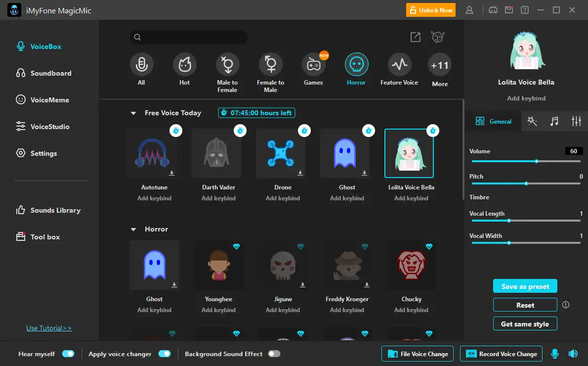
Task: Toggle the Hear myself switch
Action: click(68, 354)
